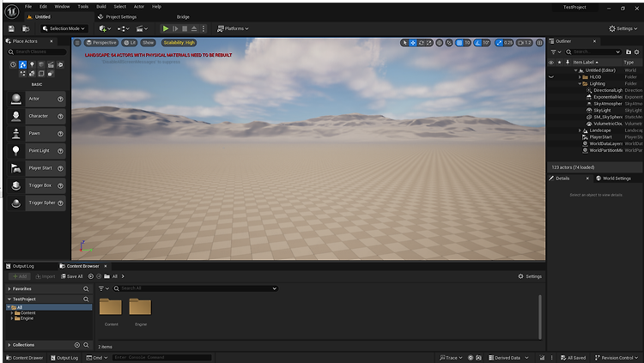Open the Perspective view dropdown
Screen dimensions: 644x363
(x=101, y=43)
